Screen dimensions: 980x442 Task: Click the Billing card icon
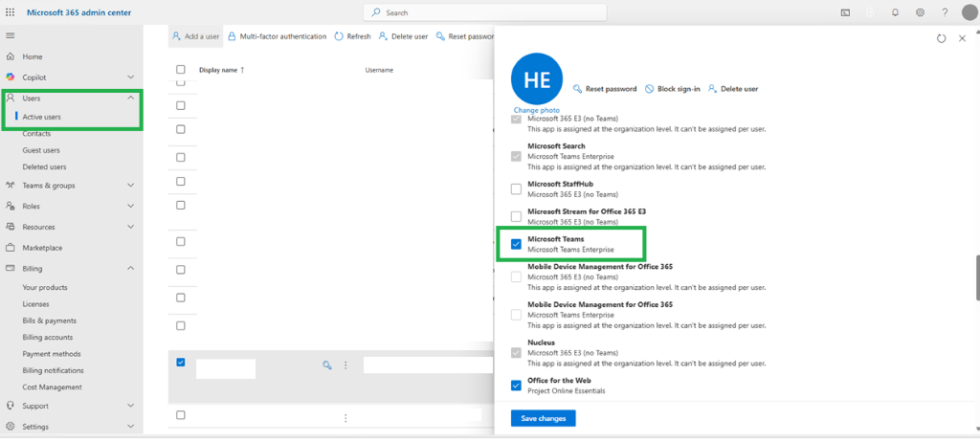[x=10, y=268]
